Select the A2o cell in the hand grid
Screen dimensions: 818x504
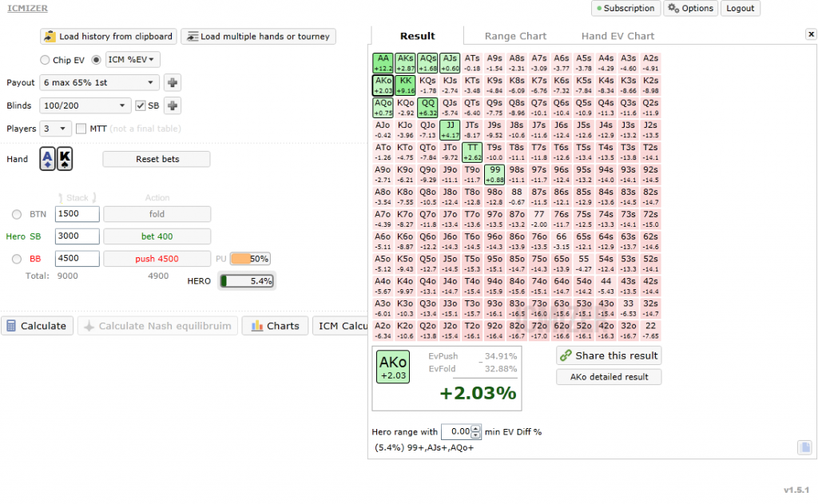tap(383, 331)
